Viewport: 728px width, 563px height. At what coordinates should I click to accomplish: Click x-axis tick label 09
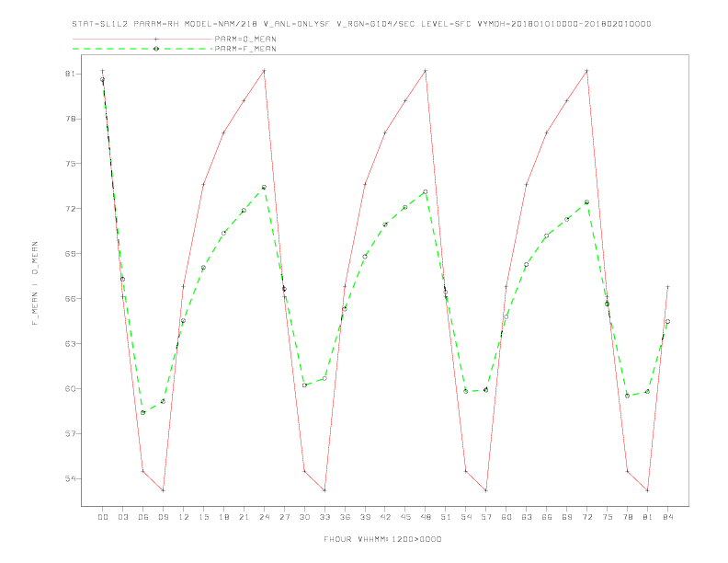coord(163,517)
